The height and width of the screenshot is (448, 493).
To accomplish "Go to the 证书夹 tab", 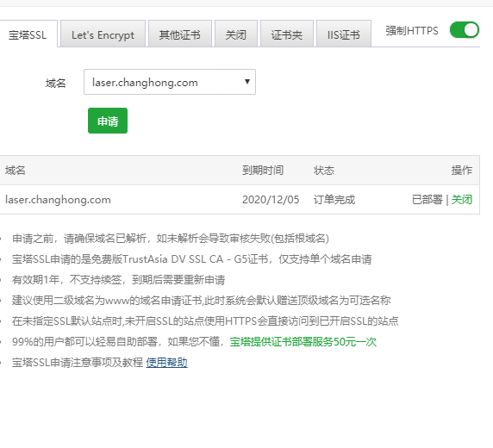I will (x=287, y=34).
